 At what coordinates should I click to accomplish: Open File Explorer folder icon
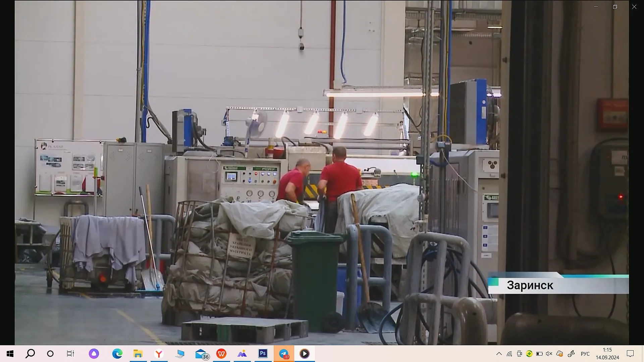tap(138, 354)
